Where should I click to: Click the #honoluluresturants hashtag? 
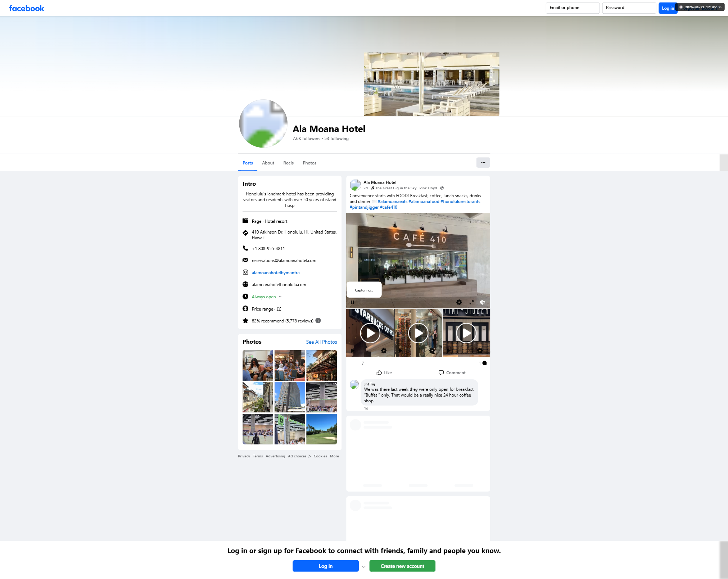[x=460, y=202]
